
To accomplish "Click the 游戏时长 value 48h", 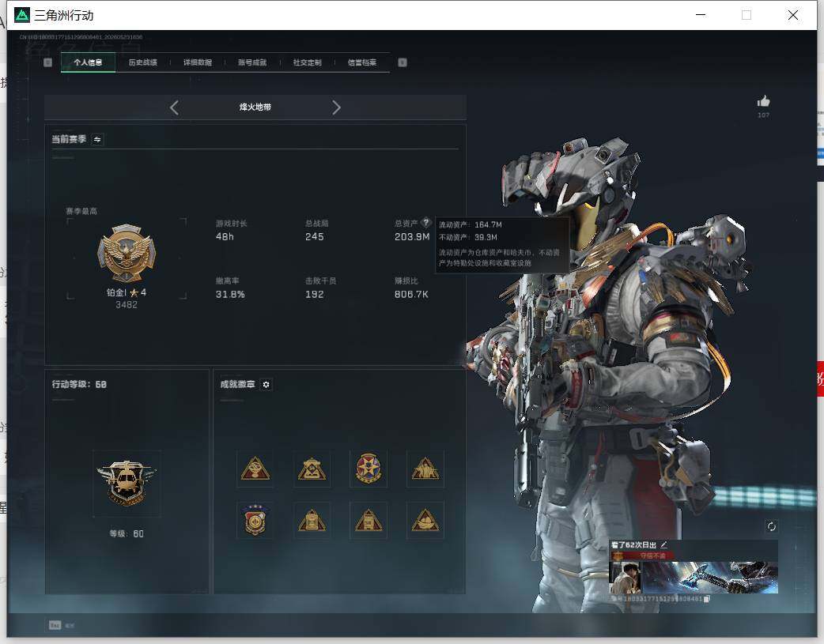I will (x=225, y=237).
